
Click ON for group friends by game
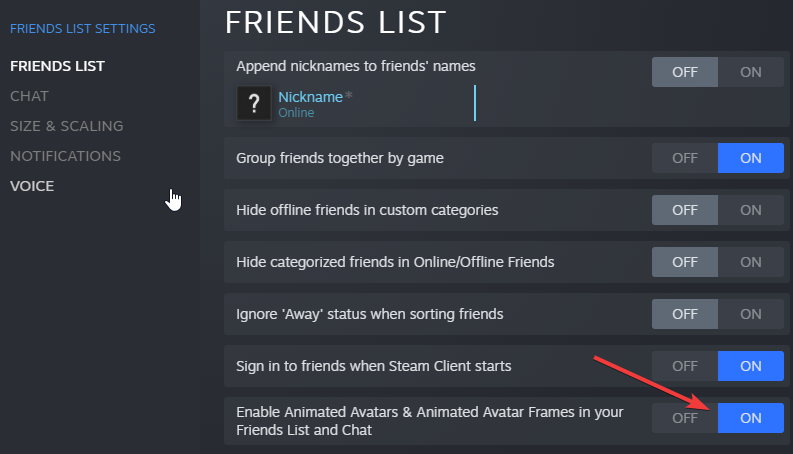751,158
